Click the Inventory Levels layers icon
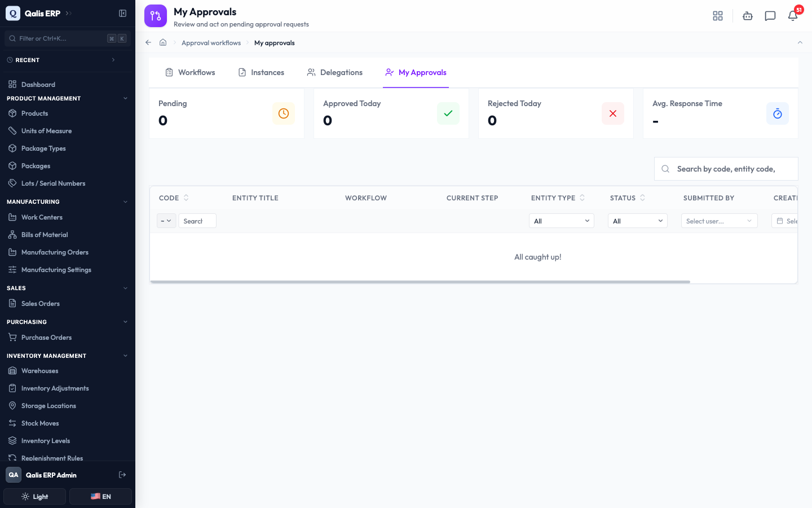812x508 pixels. (12, 441)
